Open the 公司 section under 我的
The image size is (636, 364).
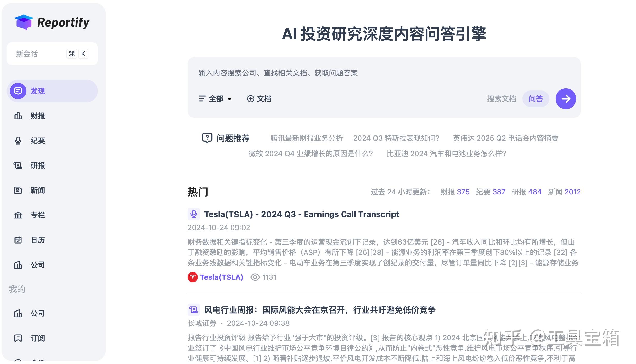tap(38, 313)
